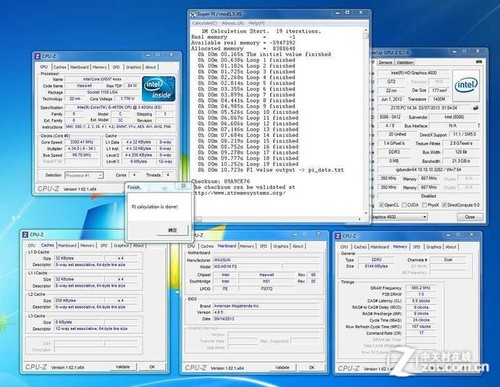Open the Processor #1 selection dropdown
The height and width of the screenshot is (387, 500).
tap(84, 175)
